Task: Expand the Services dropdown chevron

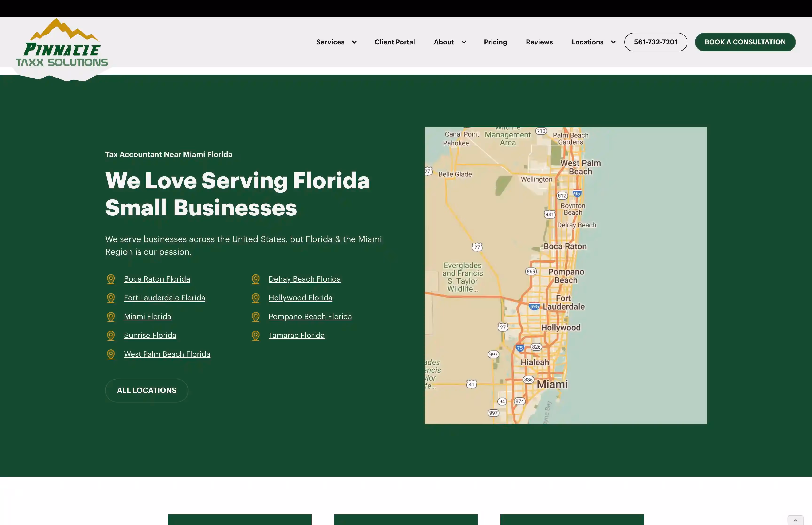Action: (354, 42)
